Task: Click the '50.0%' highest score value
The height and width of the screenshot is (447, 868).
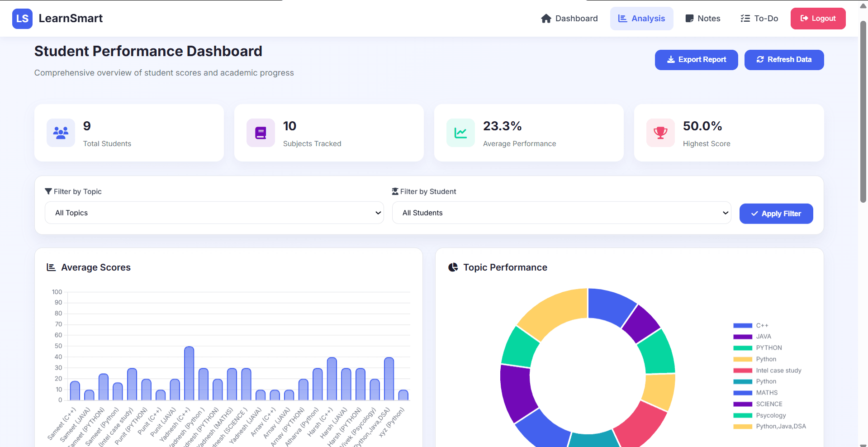Action: pos(702,126)
